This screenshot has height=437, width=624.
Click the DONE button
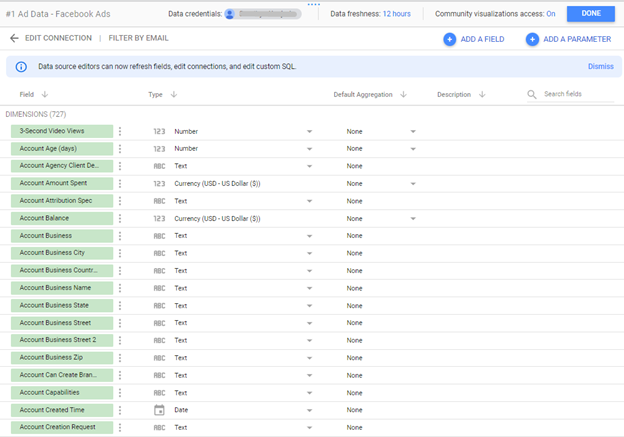tap(591, 14)
